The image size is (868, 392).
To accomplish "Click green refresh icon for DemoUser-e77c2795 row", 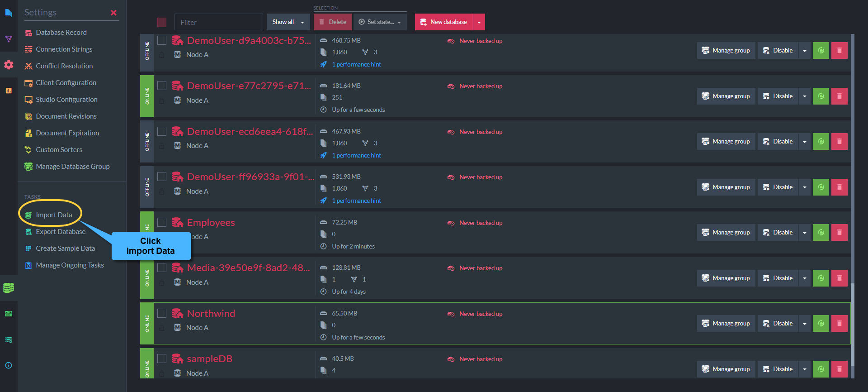I will click(x=821, y=96).
